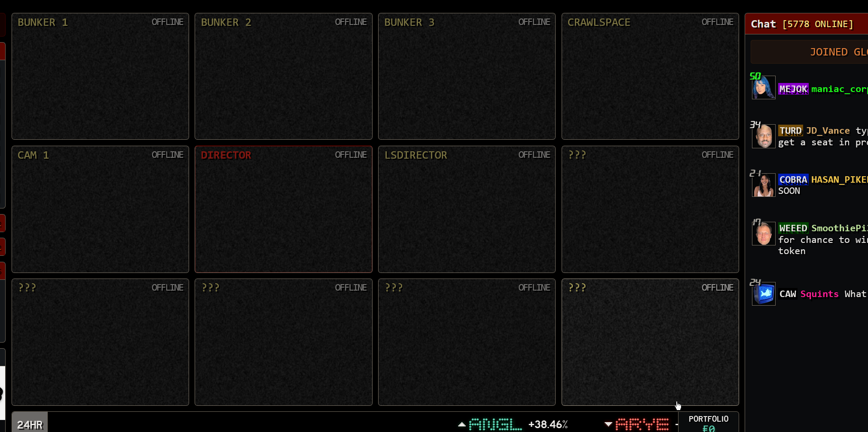The image size is (868, 432).
Task: Open the PORTFOLIO panel
Action: coord(709,423)
